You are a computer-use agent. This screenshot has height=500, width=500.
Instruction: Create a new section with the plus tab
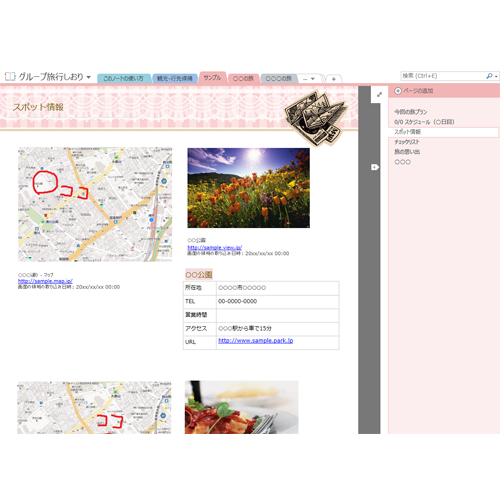tap(333, 79)
